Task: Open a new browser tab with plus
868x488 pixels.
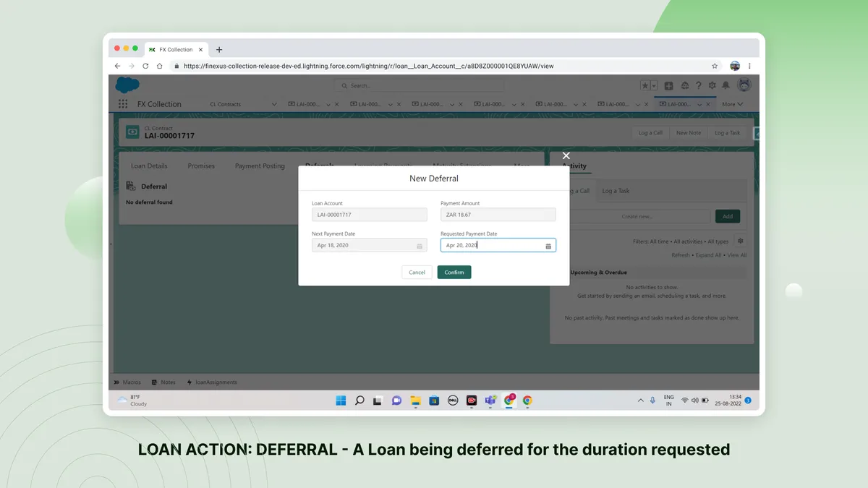Action: [x=219, y=49]
